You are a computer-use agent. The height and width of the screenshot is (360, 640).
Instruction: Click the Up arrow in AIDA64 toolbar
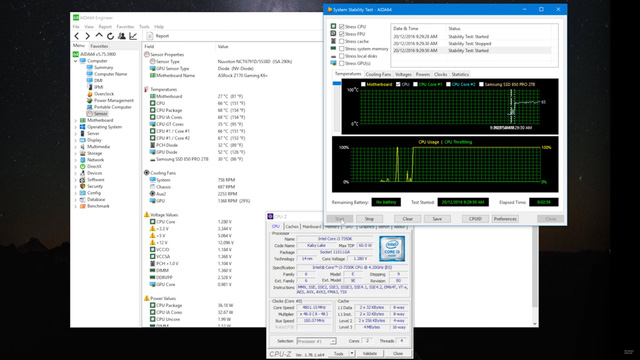(x=99, y=36)
